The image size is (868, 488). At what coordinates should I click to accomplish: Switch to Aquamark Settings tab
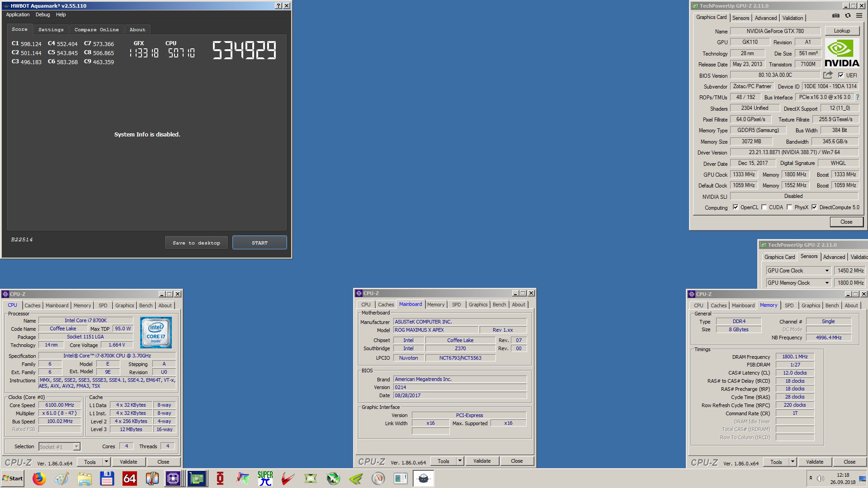51,29
